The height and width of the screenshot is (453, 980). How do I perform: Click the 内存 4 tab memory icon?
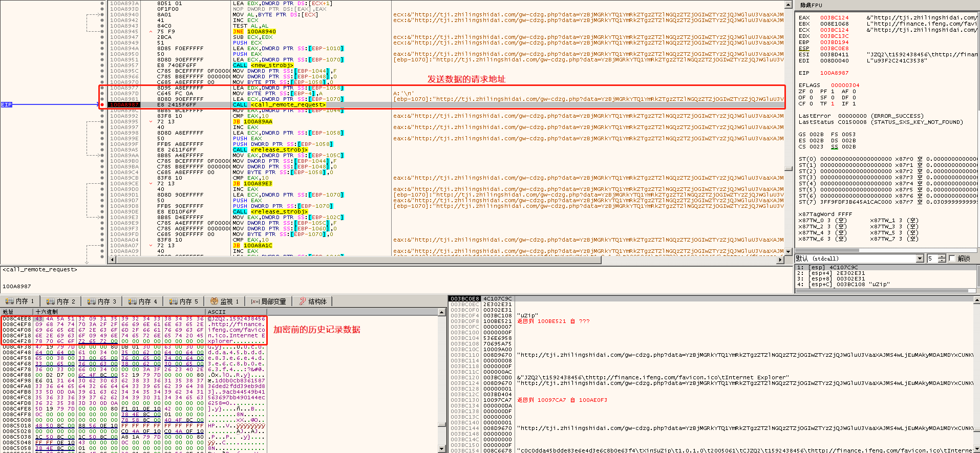[x=133, y=301]
